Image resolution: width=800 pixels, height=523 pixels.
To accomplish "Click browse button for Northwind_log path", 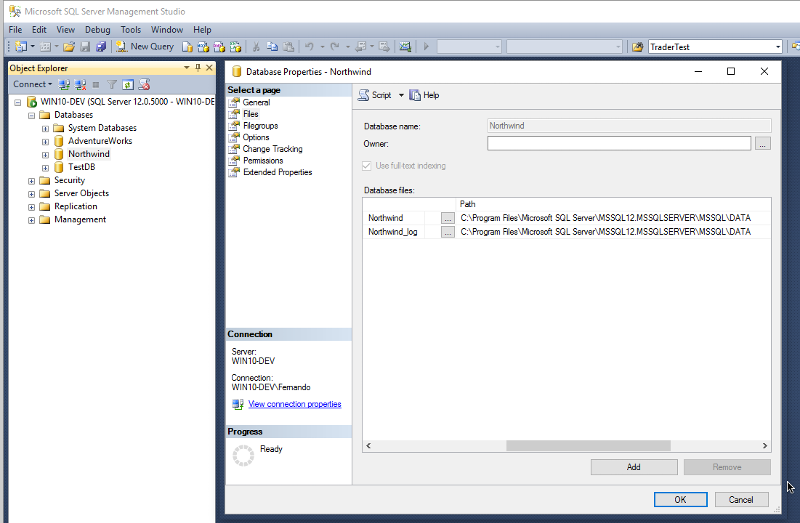I will pos(447,232).
